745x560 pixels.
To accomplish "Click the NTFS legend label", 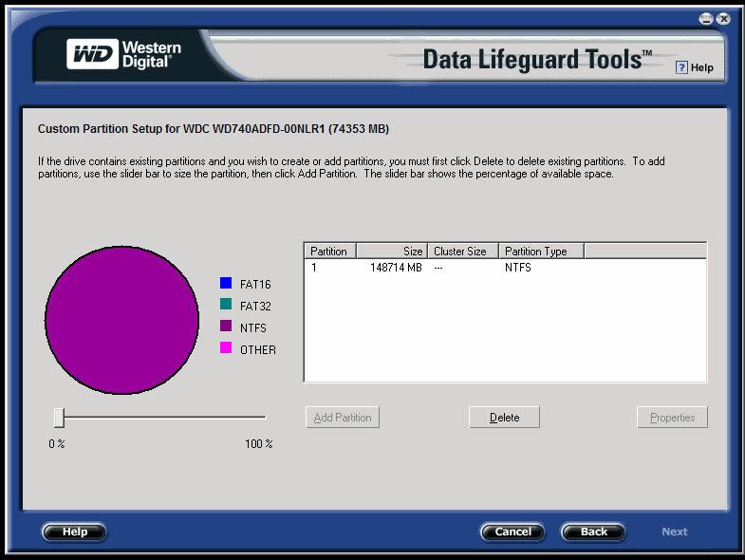I will [x=252, y=328].
